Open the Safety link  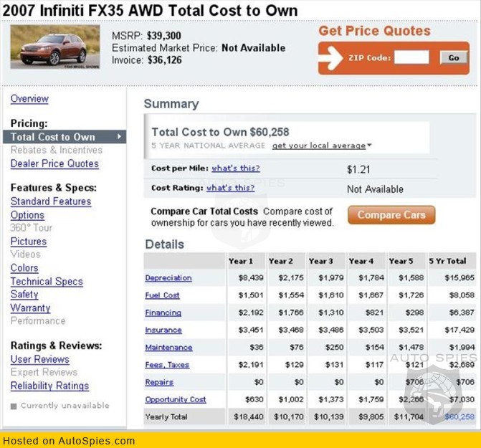[x=24, y=295]
